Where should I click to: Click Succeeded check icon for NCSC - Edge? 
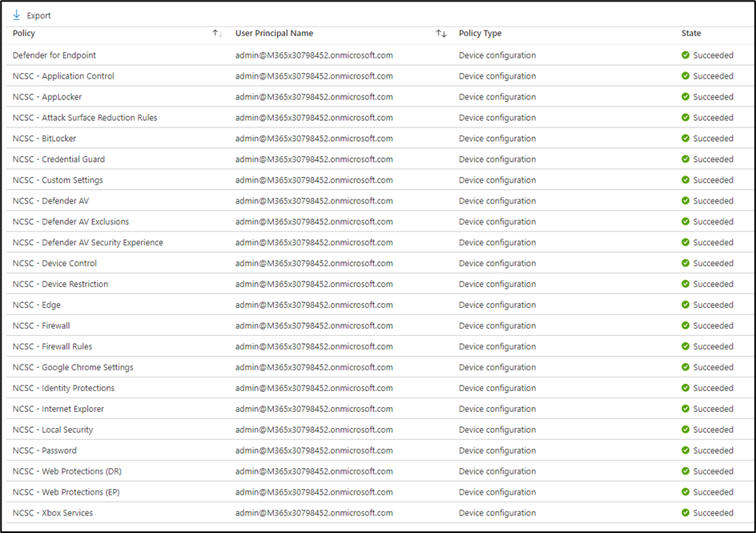pos(686,305)
